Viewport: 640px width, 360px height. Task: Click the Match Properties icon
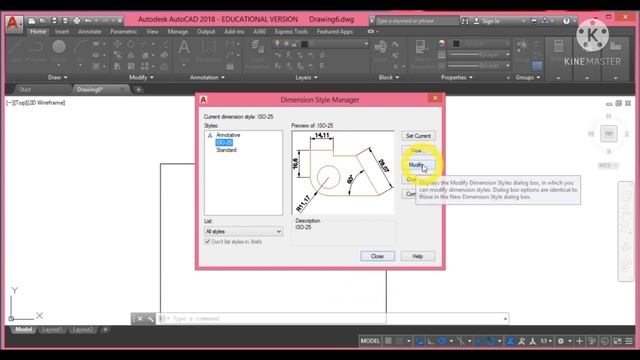tap(421, 52)
